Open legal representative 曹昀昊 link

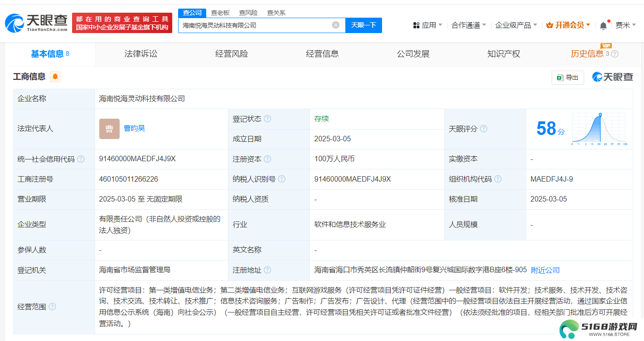(135, 128)
